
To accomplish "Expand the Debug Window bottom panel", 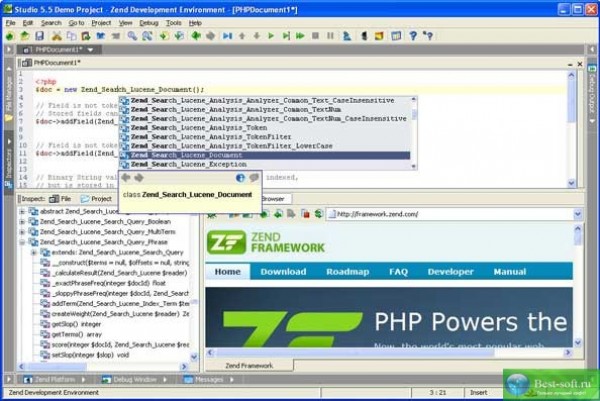I will pos(165,380).
